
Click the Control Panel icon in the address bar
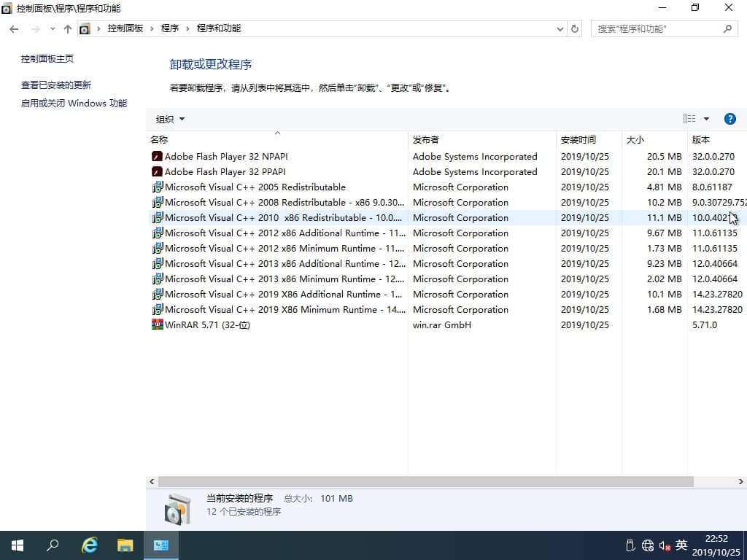click(x=85, y=29)
